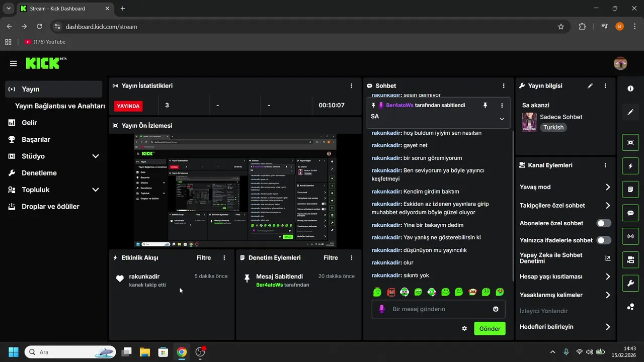
Task: Open the hamburger navigation menu
Action: [13, 63]
